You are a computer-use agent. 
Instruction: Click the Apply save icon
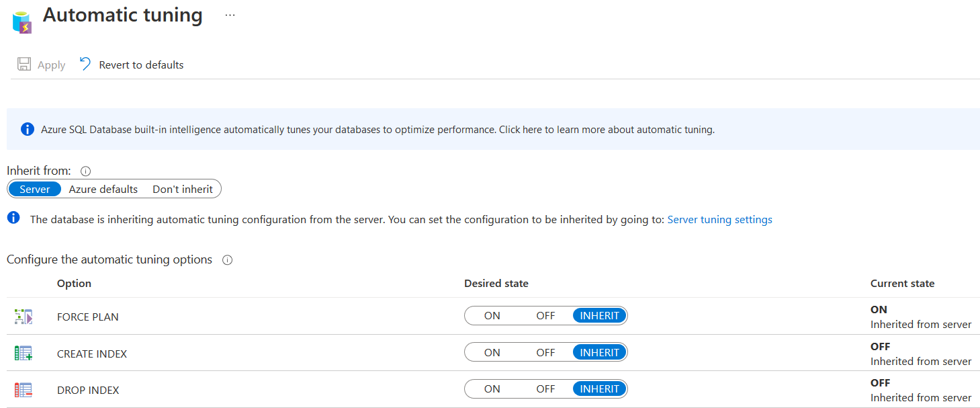pos(24,65)
